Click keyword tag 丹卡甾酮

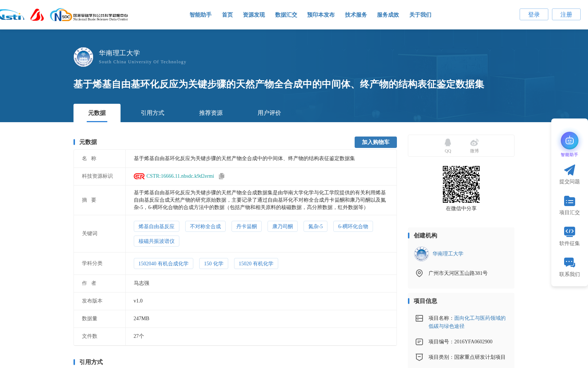[x=247, y=226]
